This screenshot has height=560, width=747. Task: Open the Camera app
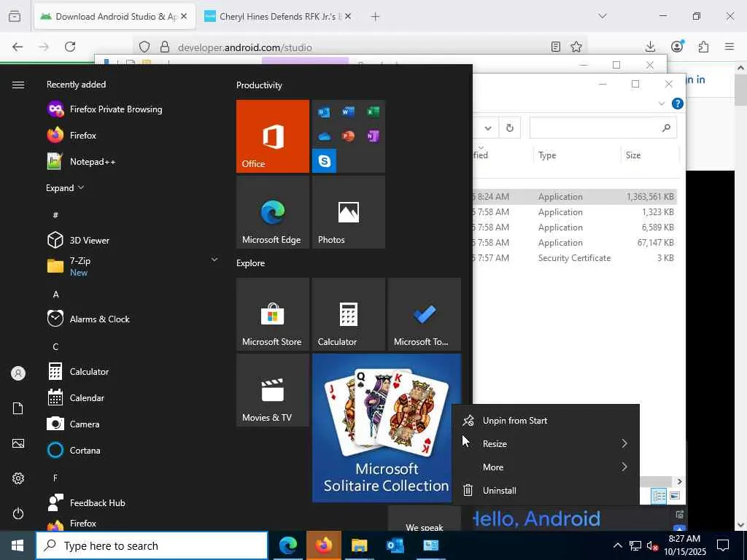pyautogui.click(x=74, y=424)
